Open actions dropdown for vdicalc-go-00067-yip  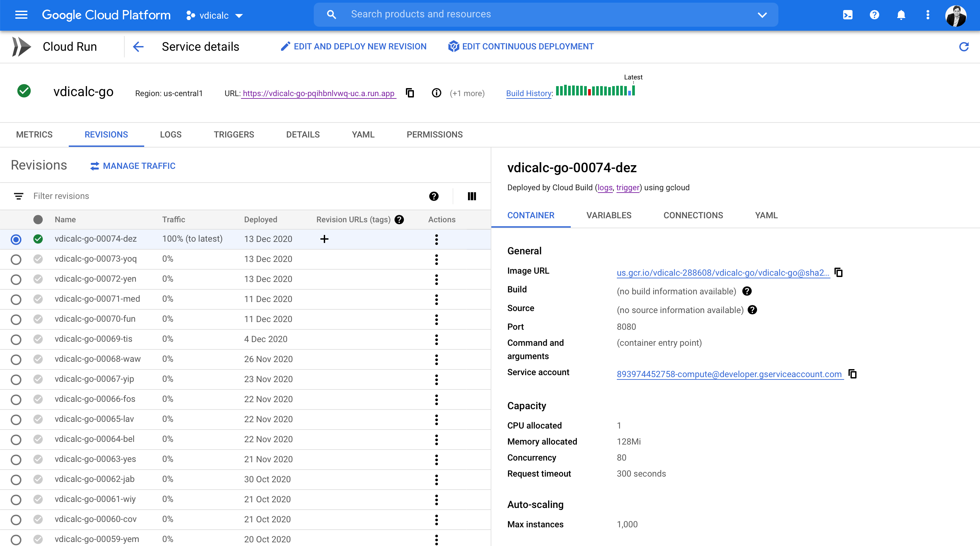pyautogui.click(x=436, y=380)
